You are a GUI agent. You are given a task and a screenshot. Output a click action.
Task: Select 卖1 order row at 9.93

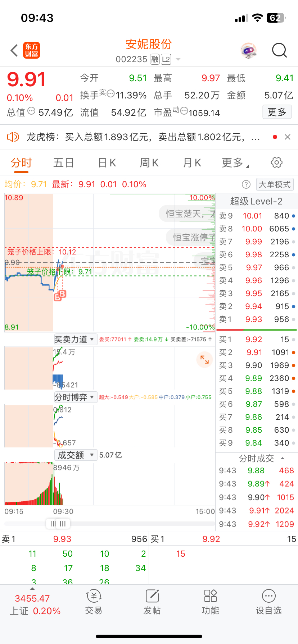coord(257,319)
